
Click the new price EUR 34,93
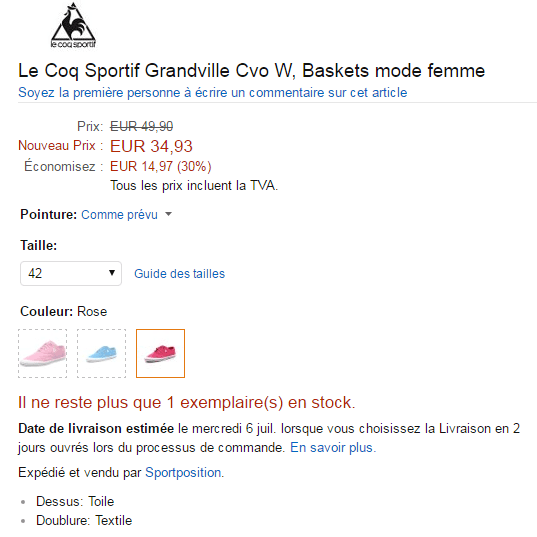tap(151, 146)
